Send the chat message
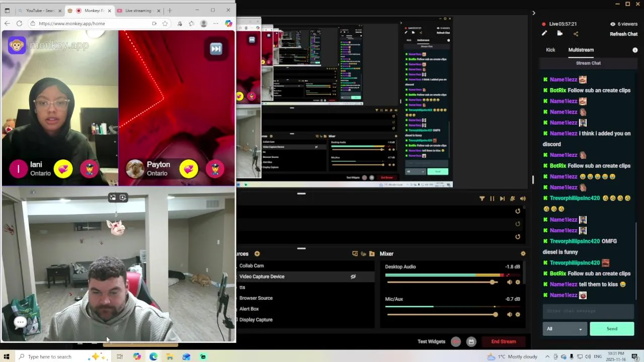Image resolution: width=644 pixels, height=362 pixels. point(612,329)
